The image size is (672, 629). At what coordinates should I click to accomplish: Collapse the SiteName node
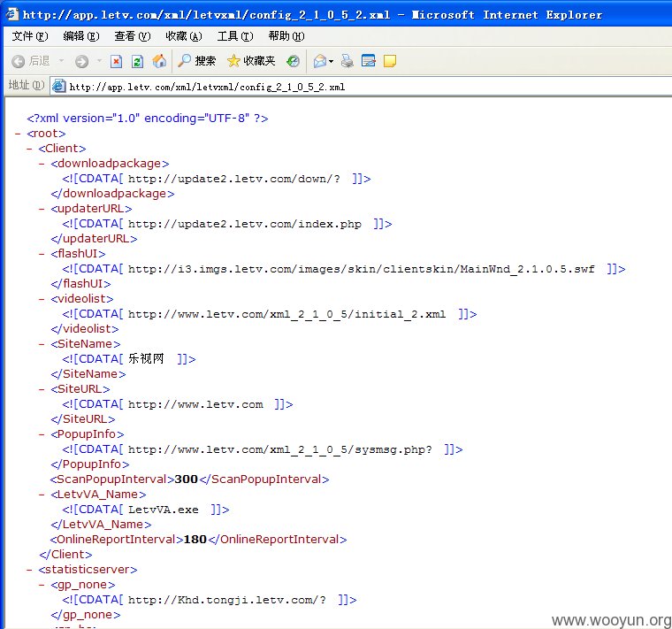(x=42, y=344)
